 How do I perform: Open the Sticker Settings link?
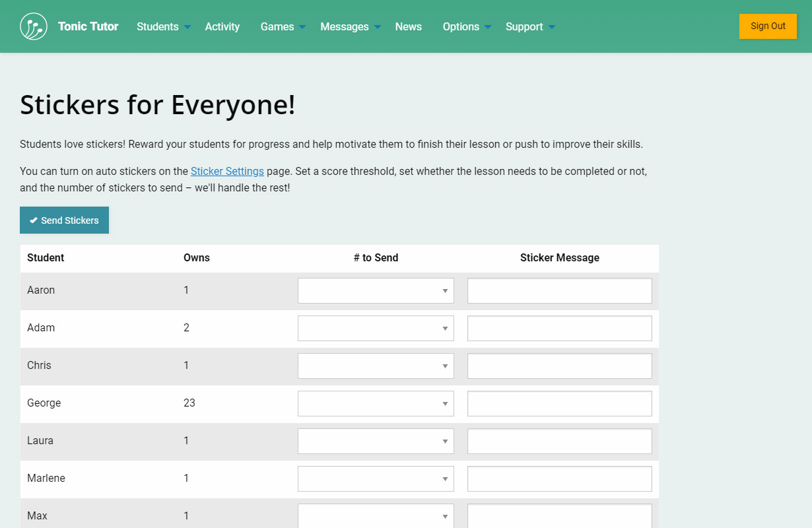[x=227, y=171]
